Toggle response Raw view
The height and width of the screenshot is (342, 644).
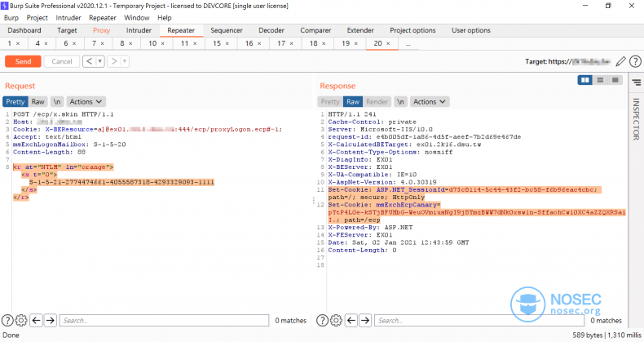click(353, 101)
